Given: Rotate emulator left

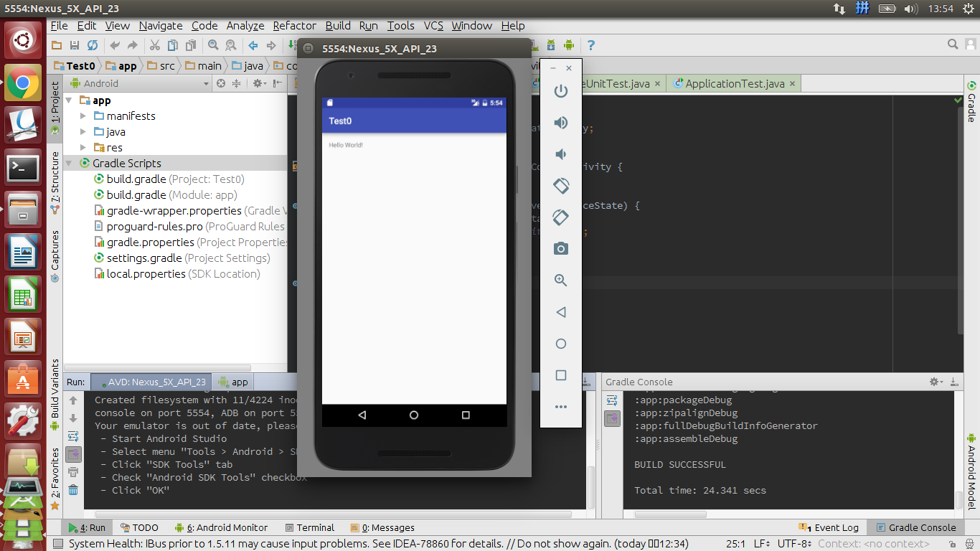Looking at the screenshot, I should tap(561, 185).
